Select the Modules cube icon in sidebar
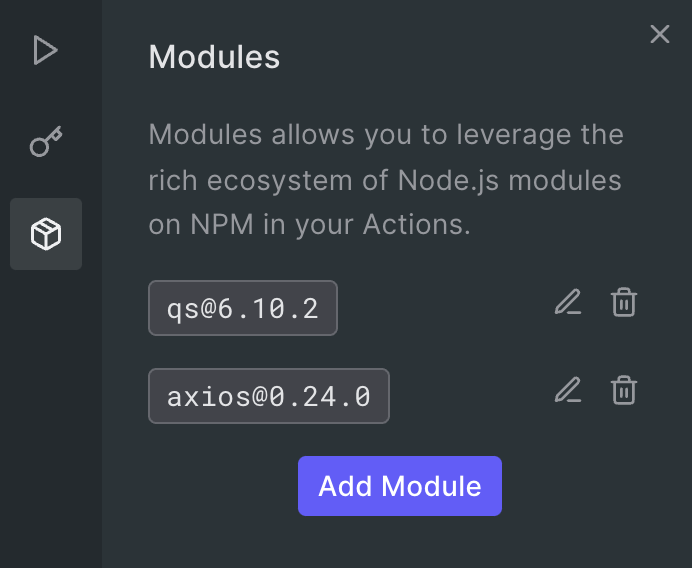Viewport: 692px width, 568px height. point(46,235)
